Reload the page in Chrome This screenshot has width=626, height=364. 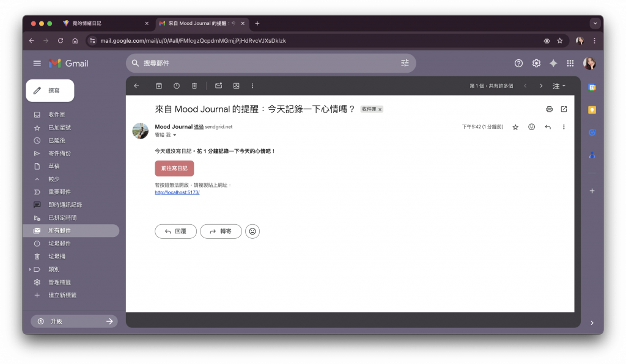point(61,41)
